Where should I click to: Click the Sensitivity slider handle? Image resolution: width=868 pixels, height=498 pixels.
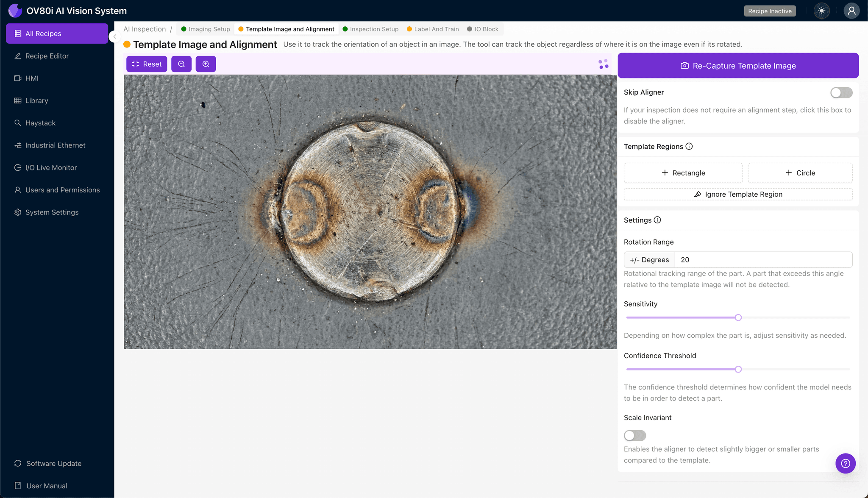coord(738,317)
